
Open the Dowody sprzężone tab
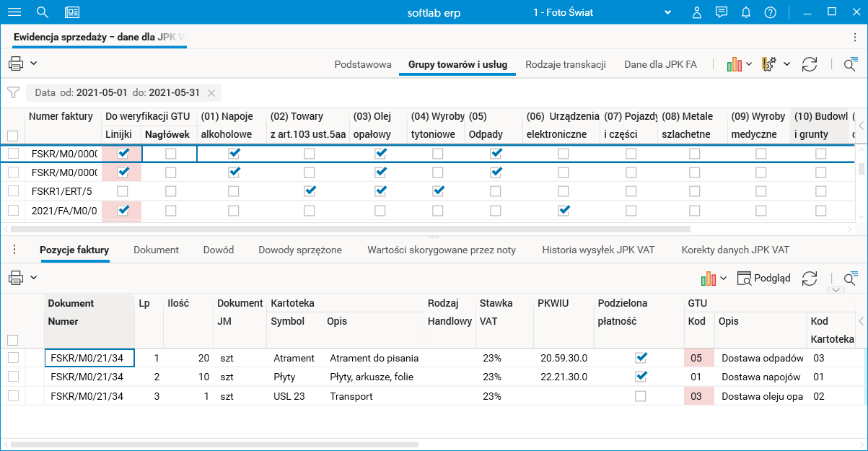tap(300, 250)
